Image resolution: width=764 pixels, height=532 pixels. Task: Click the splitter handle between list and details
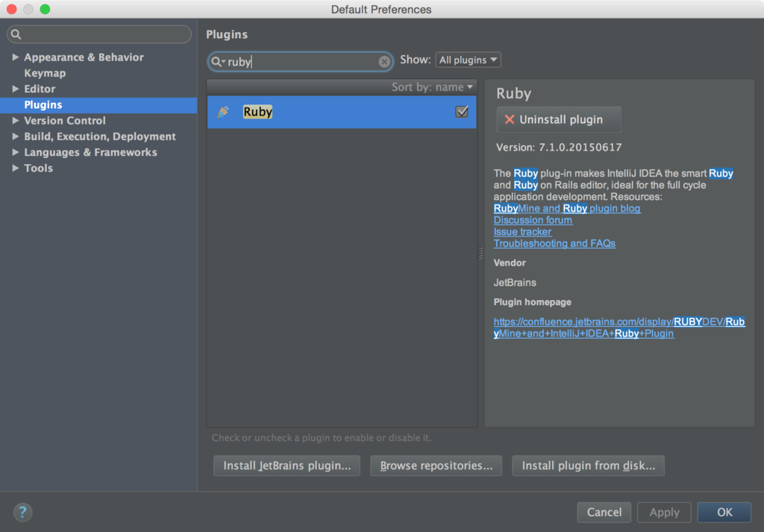(480, 254)
